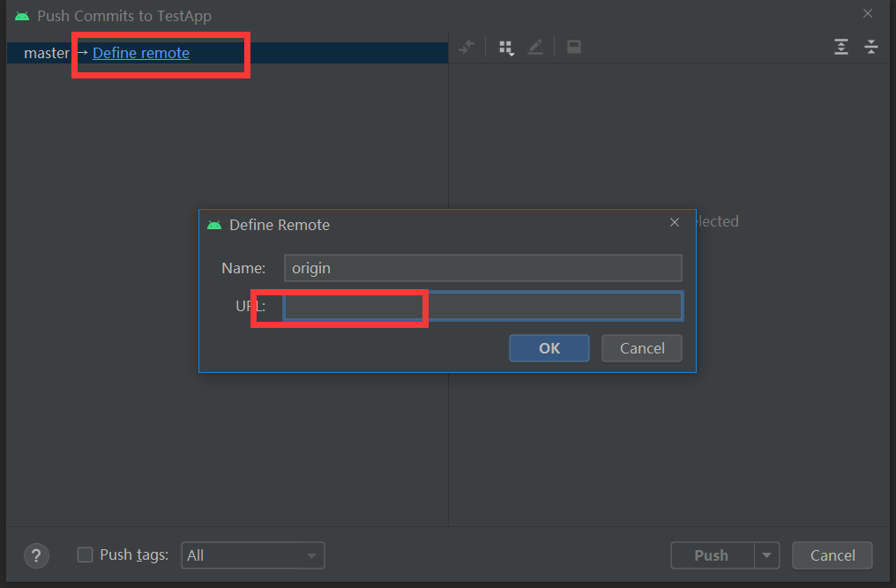The width and height of the screenshot is (896, 588).
Task: Click the Edit Source pencil icon
Action: pyautogui.click(x=535, y=47)
